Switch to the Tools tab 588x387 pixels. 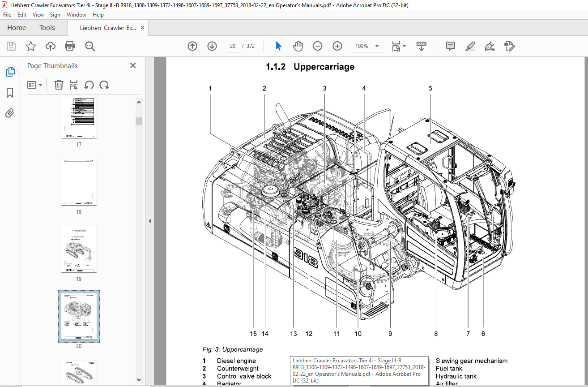pos(47,28)
